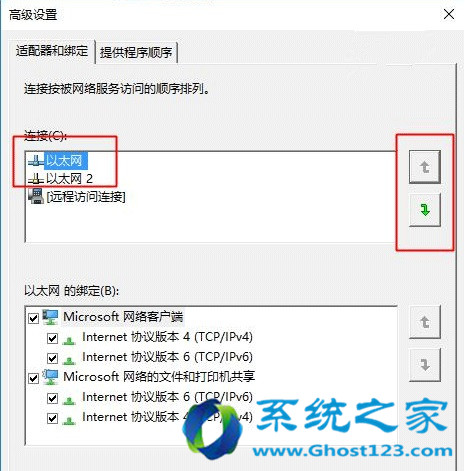Click Microsoft 网络客户端 computer icon
The width and height of the screenshot is (465, 471).
pos(50,317)
